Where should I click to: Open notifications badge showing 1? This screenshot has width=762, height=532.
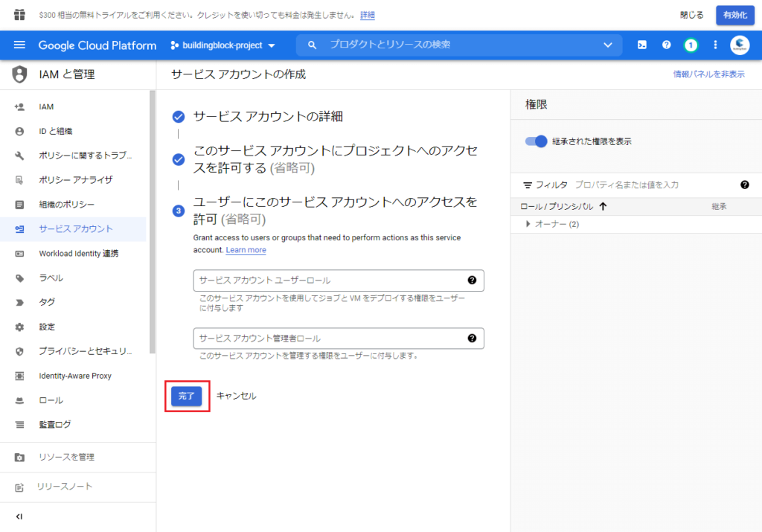[691, 45]
